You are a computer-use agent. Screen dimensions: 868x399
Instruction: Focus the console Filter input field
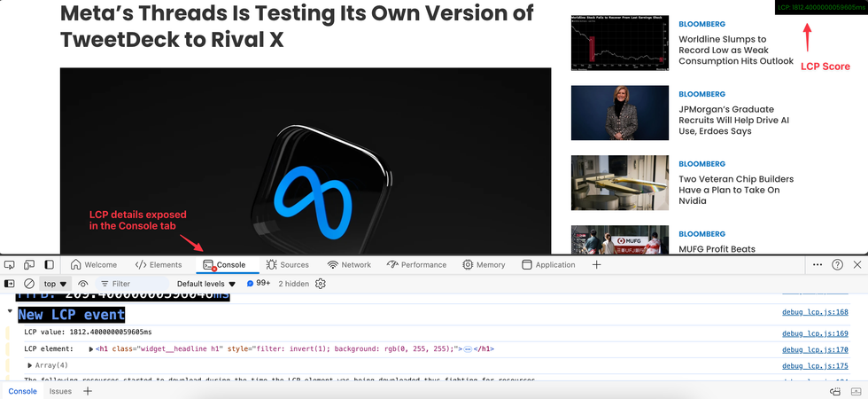click(x=132, y=284)
